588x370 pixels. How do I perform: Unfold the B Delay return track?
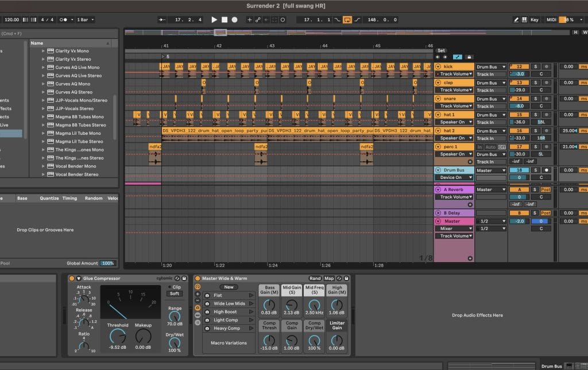(438, 213)
